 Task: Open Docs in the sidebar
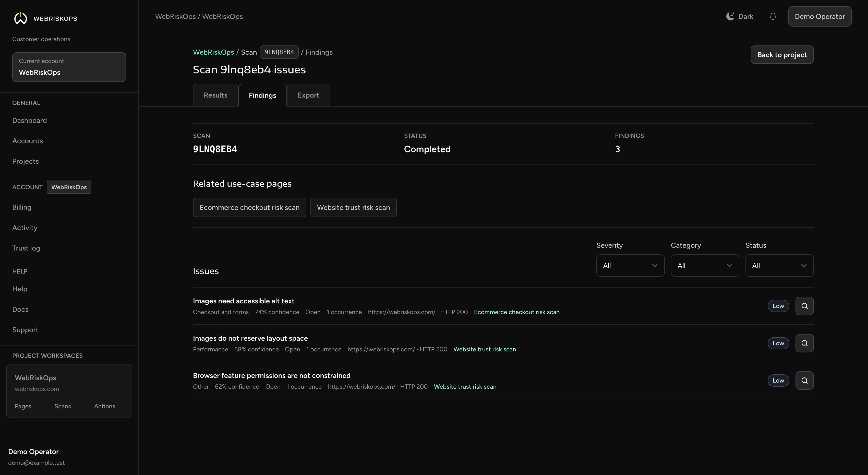20,310
